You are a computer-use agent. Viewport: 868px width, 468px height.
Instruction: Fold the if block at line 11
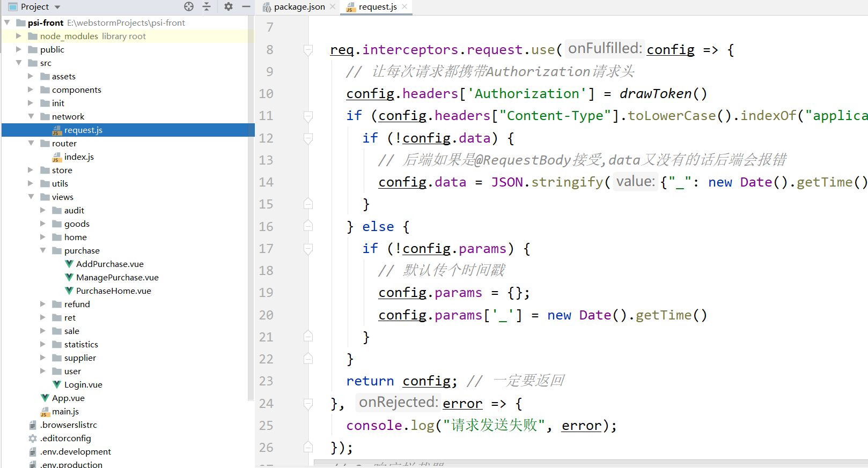(308, 116)
